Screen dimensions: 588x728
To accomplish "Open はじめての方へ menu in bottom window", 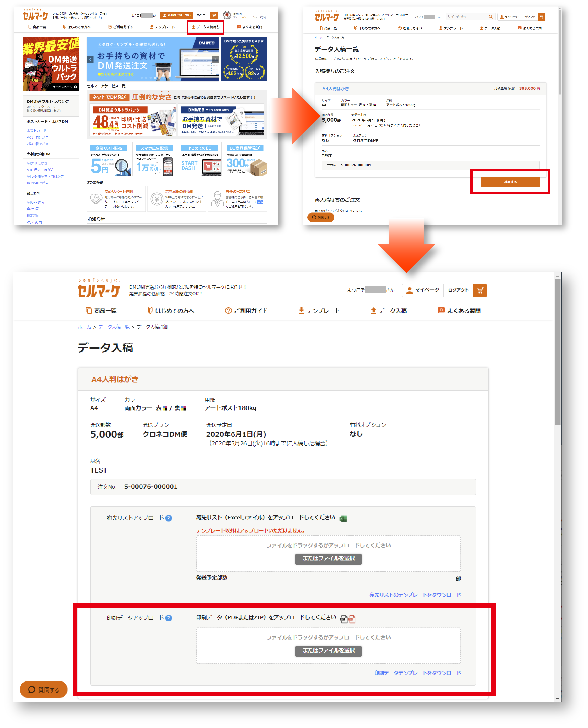I will tap(171, 311).
